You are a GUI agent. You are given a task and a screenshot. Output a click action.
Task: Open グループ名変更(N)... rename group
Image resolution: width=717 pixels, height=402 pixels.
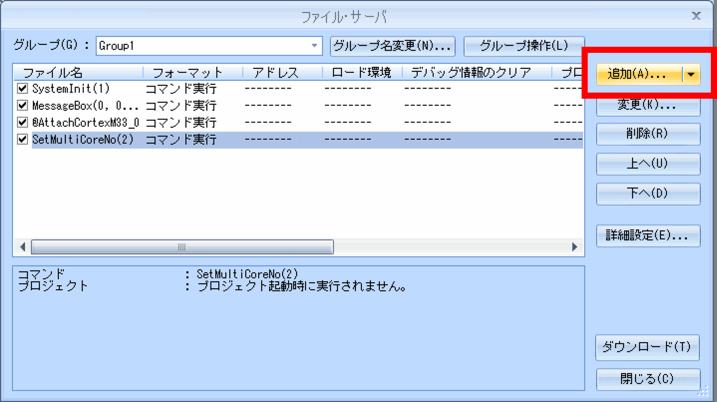pyautogui.click(x=392, y=46)
